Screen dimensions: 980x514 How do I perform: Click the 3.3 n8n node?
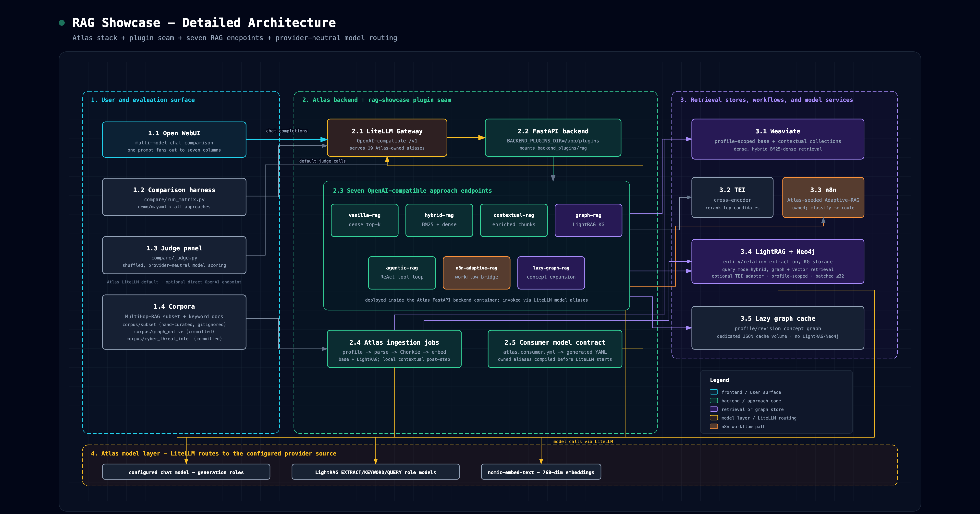pyautogui.click(x=823, y=197)
